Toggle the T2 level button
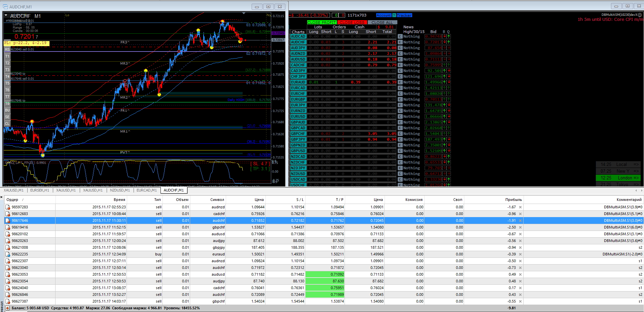Image resolution: width=644 pixels, height=312 pixels. (7, 63)
